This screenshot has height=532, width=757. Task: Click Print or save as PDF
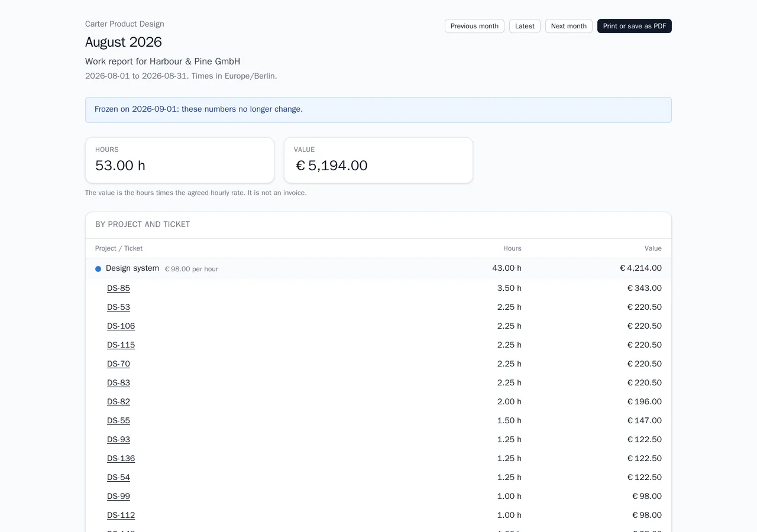tap(635, 26)
